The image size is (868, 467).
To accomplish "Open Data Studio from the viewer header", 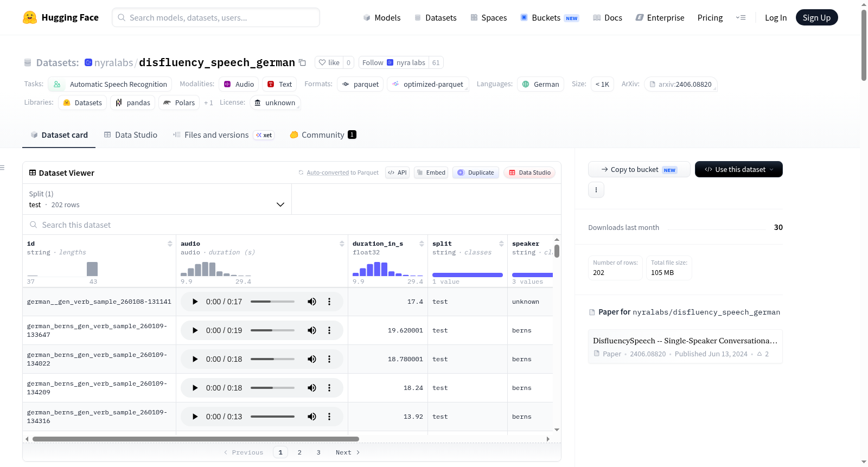I will [x=529, y=172].
